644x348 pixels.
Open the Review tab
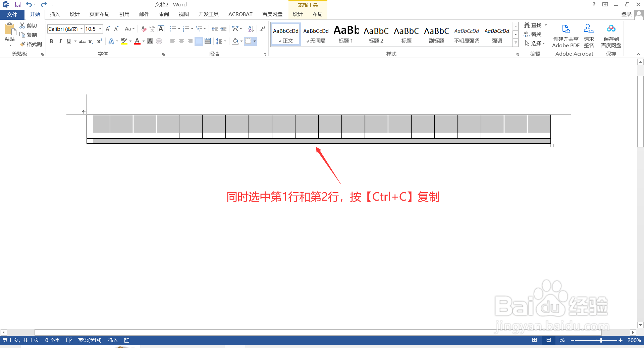164,14
